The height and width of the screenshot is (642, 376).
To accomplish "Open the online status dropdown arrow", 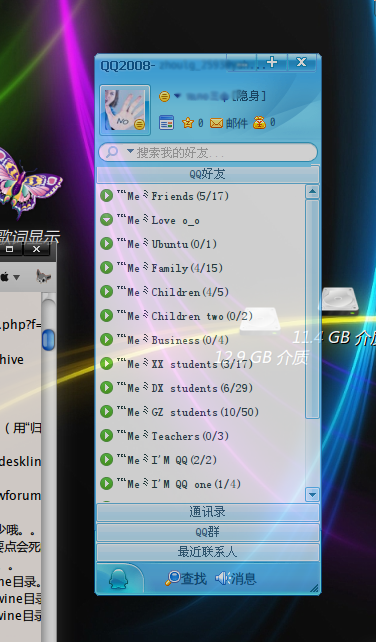I will 177,95.
